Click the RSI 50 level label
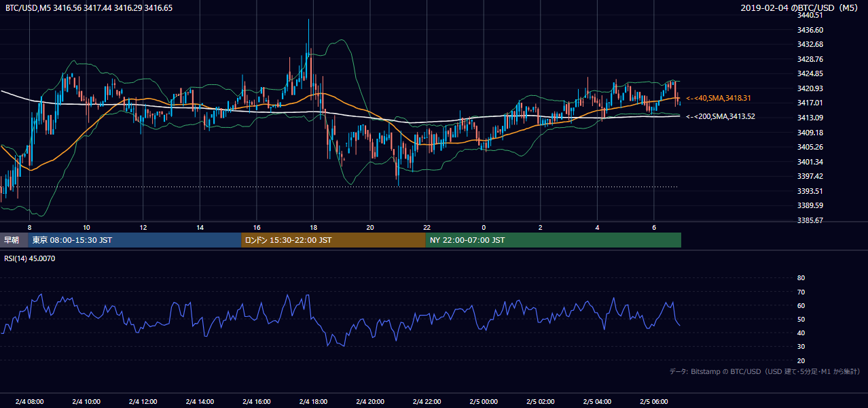868x408 pixels. [x=801, y=319]
